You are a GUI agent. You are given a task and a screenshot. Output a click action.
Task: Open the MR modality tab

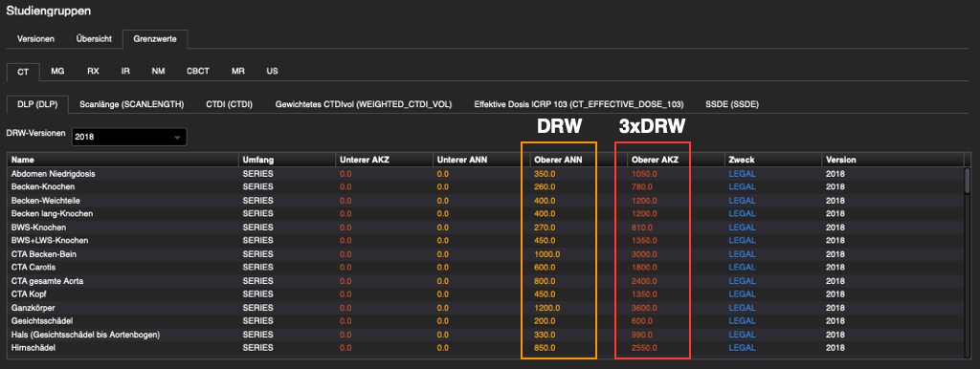tap(238, 71)
